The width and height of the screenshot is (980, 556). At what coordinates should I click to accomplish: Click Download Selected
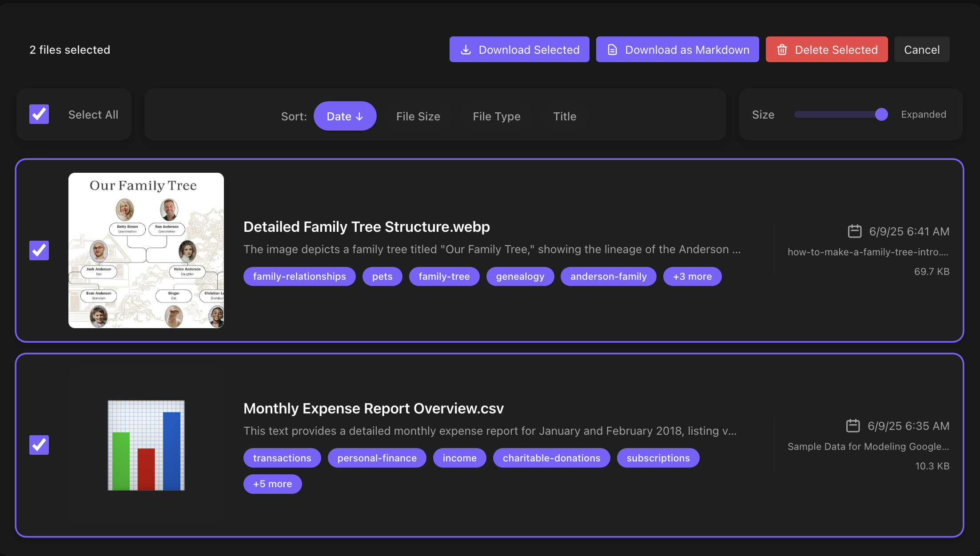(519, 49)
